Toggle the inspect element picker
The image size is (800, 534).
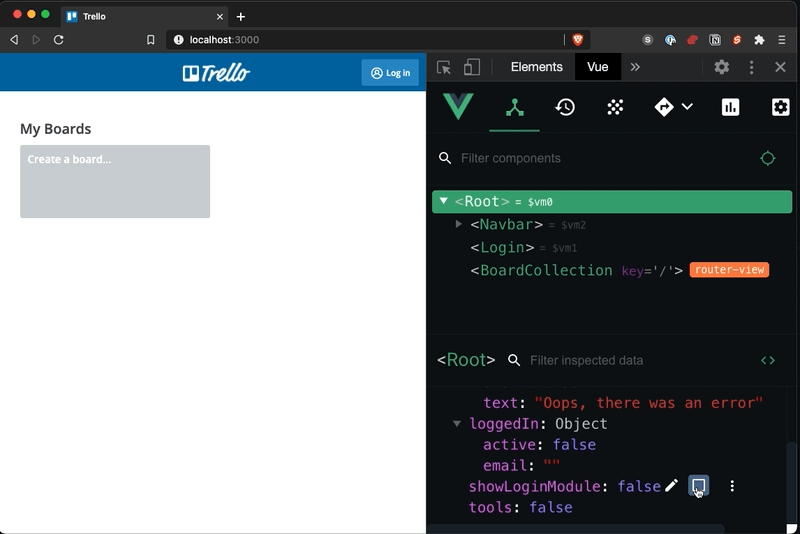(x=444, y=67)
